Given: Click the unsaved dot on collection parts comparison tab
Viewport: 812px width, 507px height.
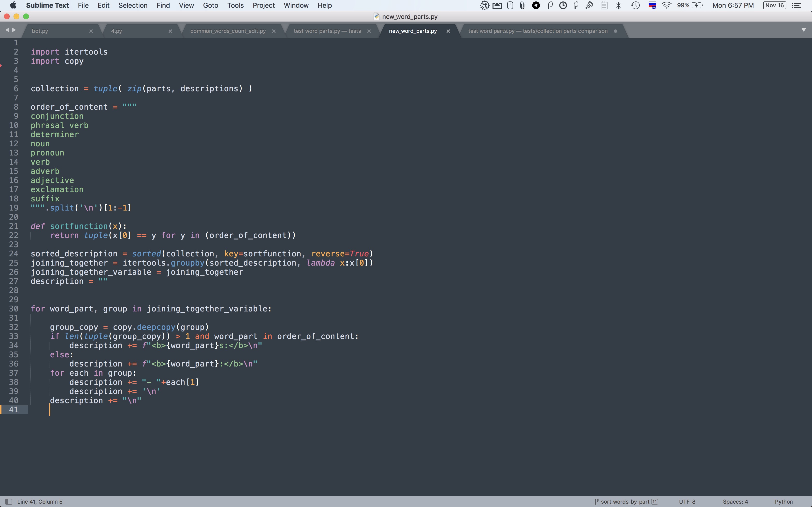Looking at the screenshot, I should pyautogui.click(x=615, y=31).
